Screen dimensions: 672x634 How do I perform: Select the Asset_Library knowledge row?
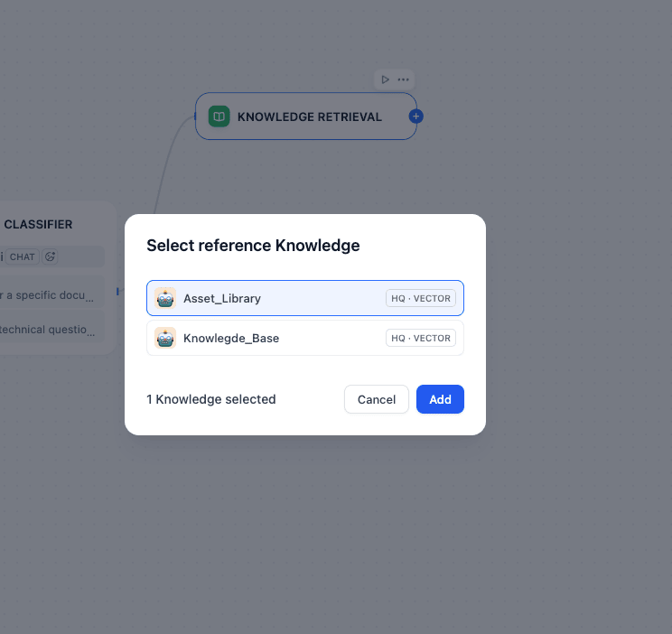(x=304, y=298)
